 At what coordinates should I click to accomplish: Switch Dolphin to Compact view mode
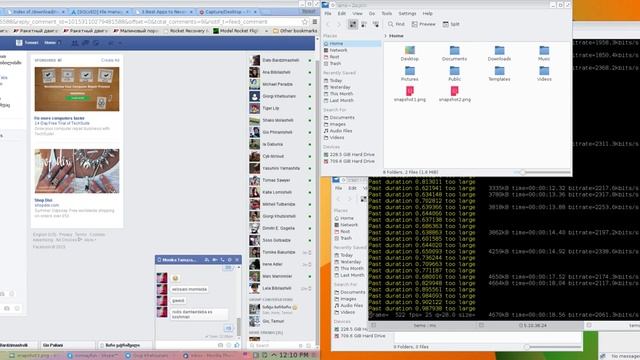(x=364, y=24)
